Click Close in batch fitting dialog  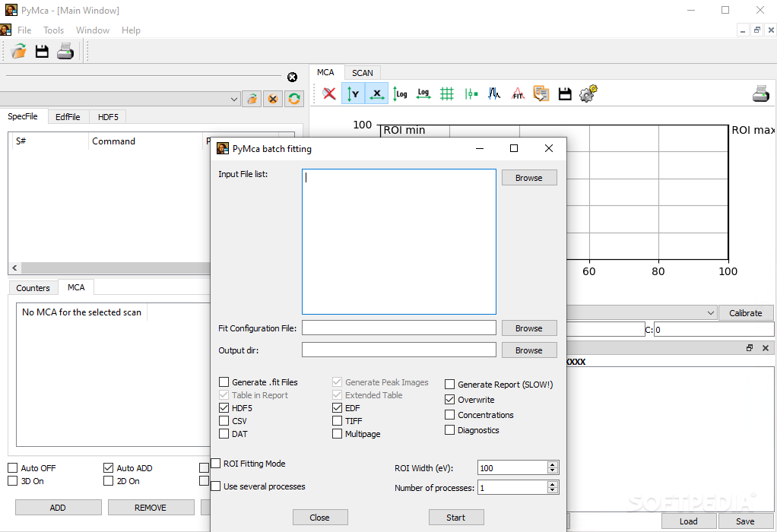(319, 517)
